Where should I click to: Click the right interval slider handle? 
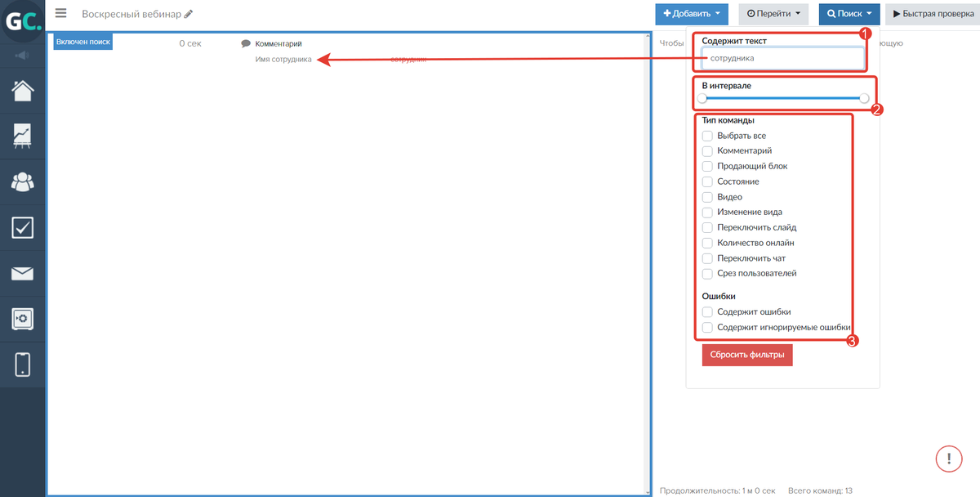pyautogui.click(x=864, y=98)
